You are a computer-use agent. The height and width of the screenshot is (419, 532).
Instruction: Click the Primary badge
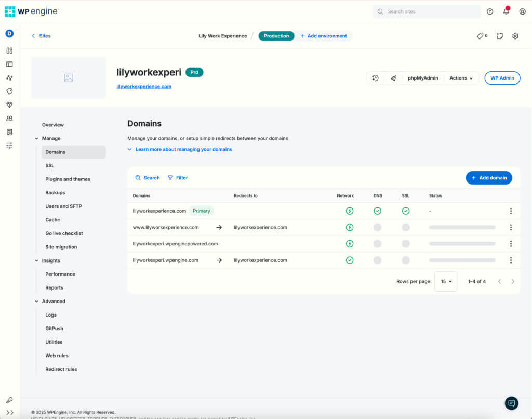[201, 211]
